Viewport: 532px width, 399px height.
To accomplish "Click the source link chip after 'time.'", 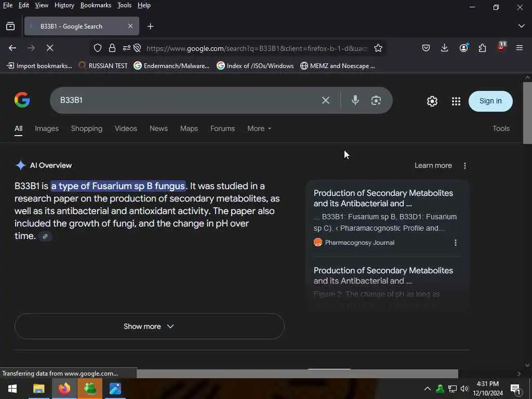I will [45, 236].
